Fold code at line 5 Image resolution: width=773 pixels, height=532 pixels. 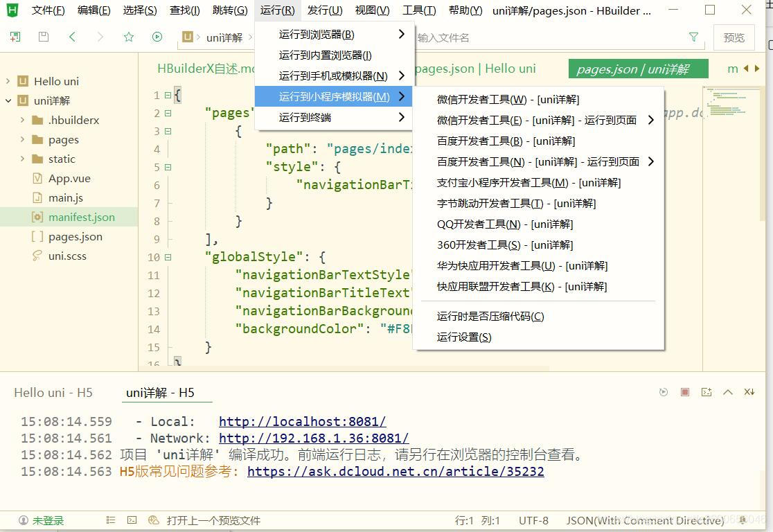click(168, 167)
